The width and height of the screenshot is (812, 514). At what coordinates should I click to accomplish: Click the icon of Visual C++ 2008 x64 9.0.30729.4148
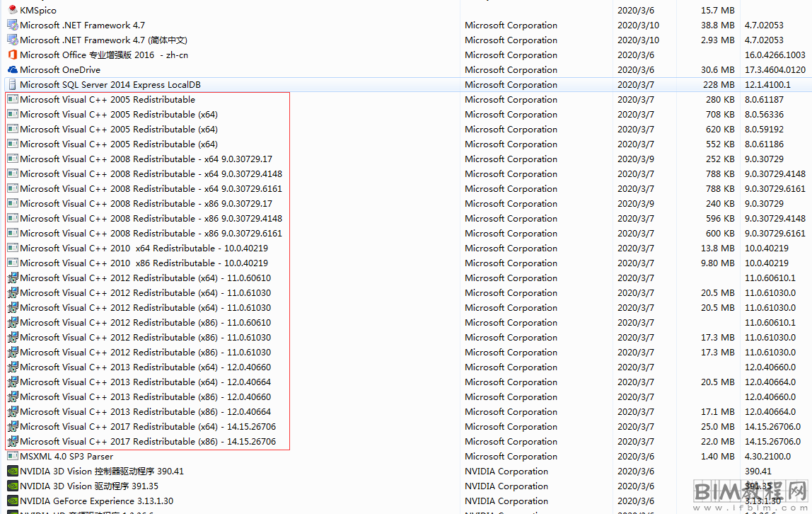tap(13, 173)
